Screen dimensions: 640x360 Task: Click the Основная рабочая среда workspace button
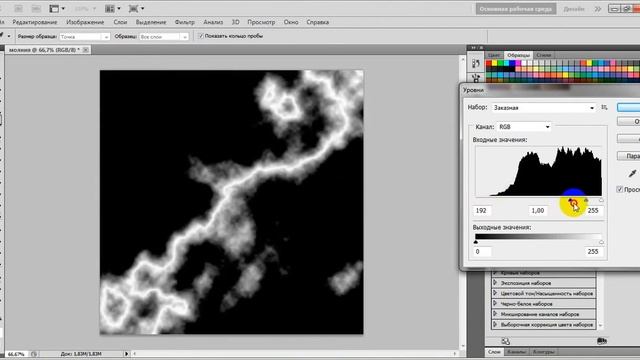coord(516,9)
